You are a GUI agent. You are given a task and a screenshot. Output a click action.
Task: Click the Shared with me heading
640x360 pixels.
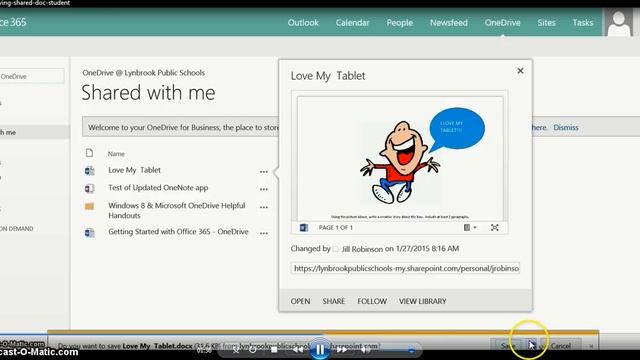[x=148, y=93]
